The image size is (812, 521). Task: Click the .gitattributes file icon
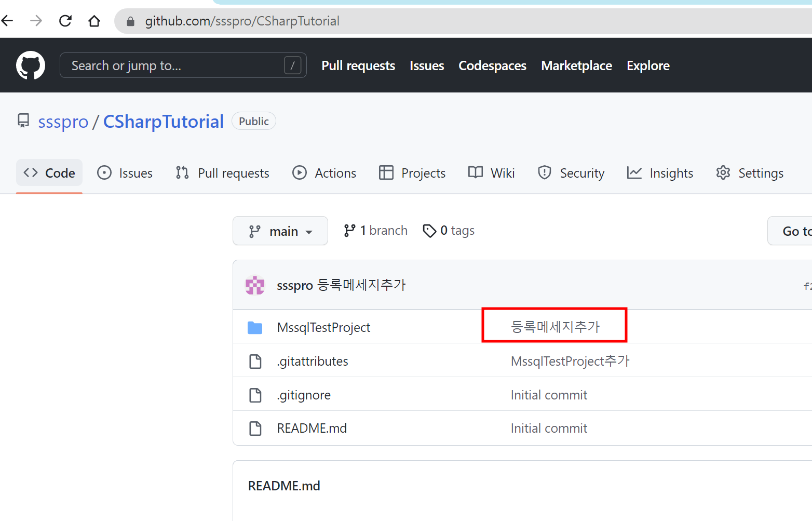[255, 362]
